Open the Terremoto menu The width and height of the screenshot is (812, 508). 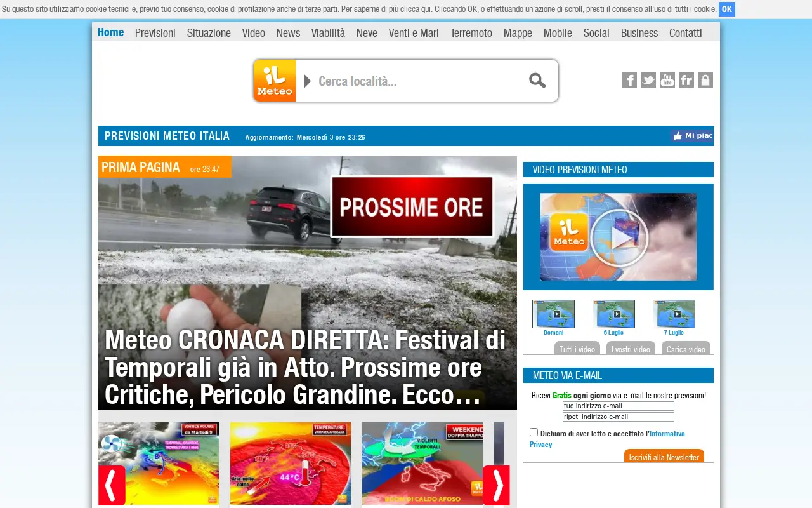[471, 33]
